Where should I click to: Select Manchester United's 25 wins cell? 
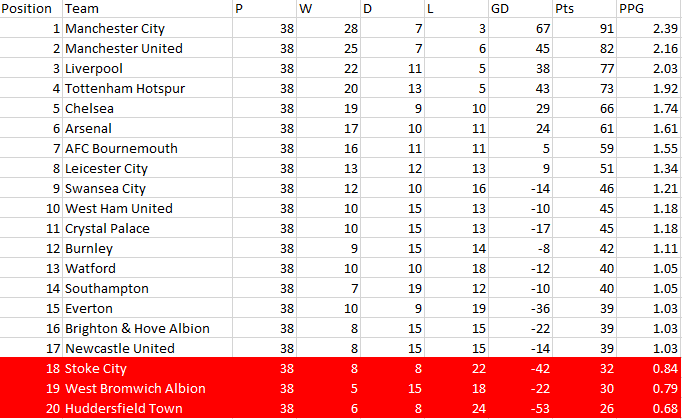(x=328, y=48)
